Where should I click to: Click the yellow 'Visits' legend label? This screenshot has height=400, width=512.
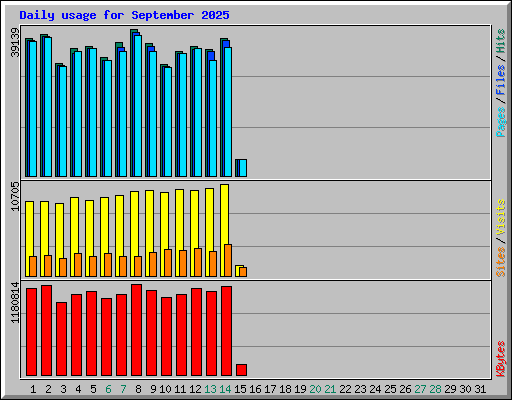500,217
